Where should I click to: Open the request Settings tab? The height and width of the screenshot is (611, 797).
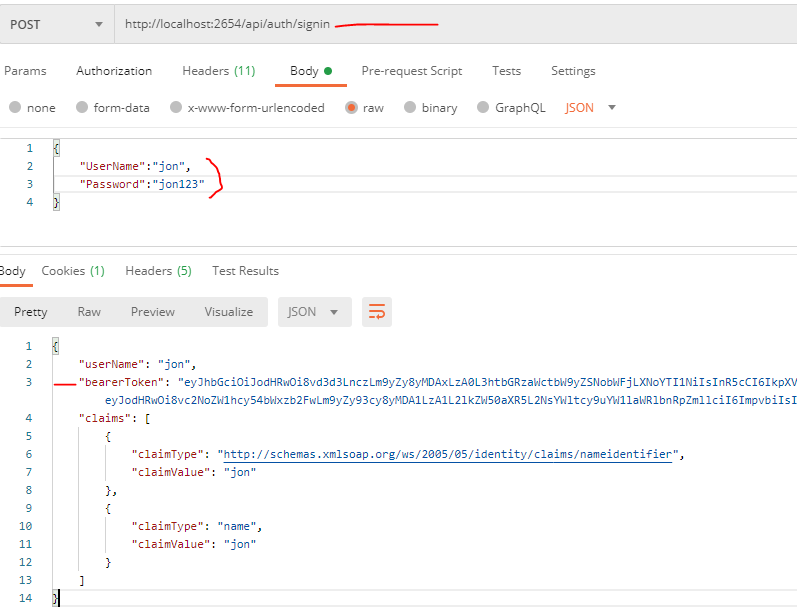point(573,71)
